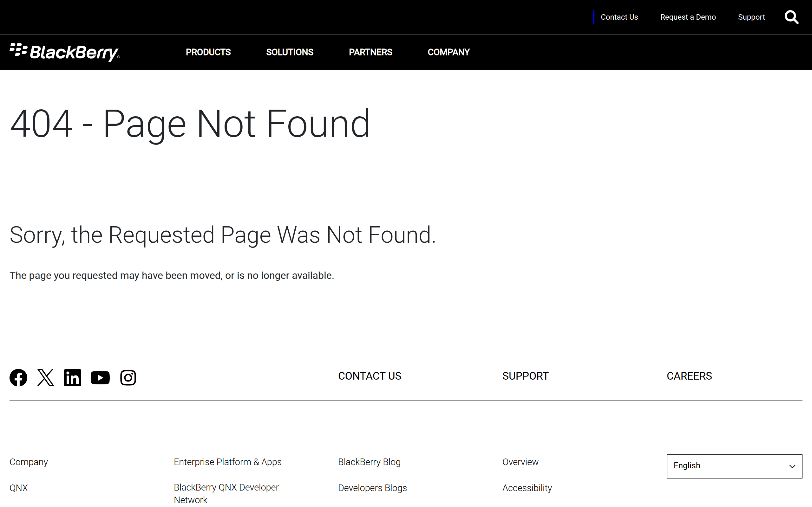Click CONTACT US footer heading
The width and height of the screenshot is (812, 507).
tap(370, 376)
